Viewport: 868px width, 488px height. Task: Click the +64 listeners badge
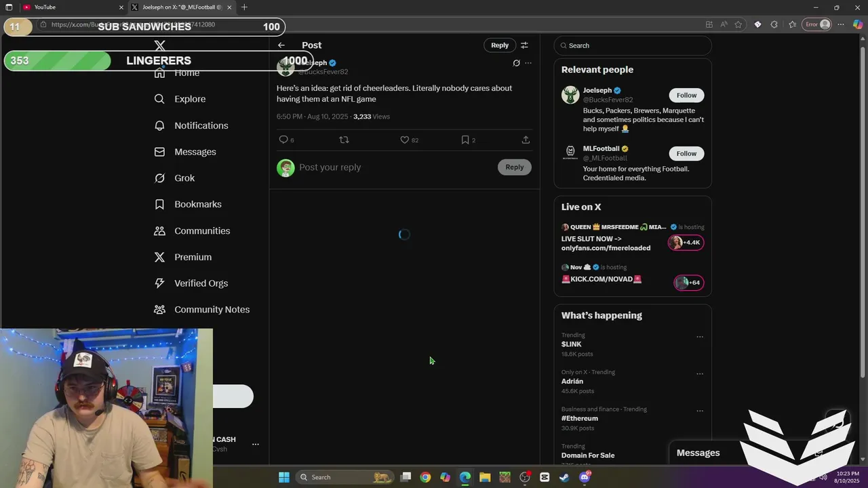[688, 283]
